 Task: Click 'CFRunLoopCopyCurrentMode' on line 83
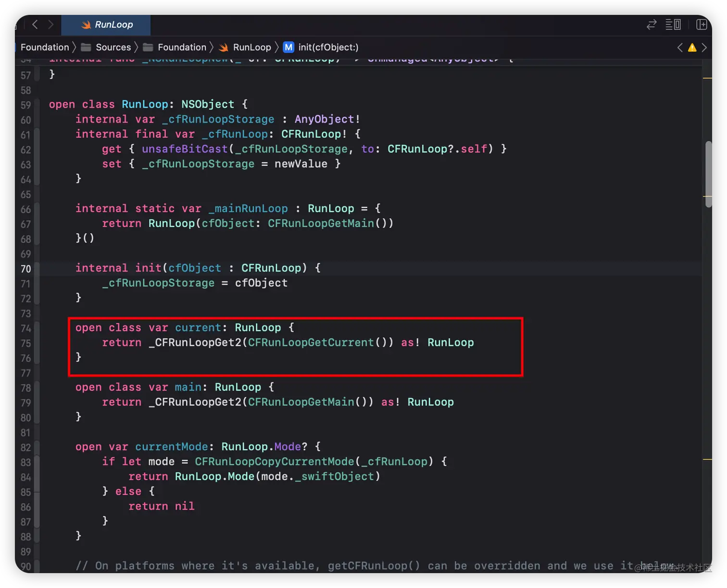tap(274, 462)
